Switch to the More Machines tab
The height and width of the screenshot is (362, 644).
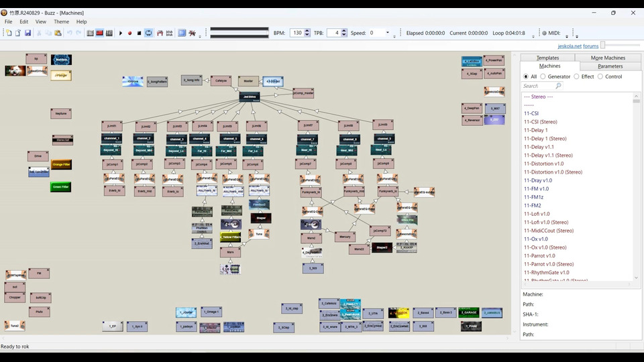(x=608, y=58)
